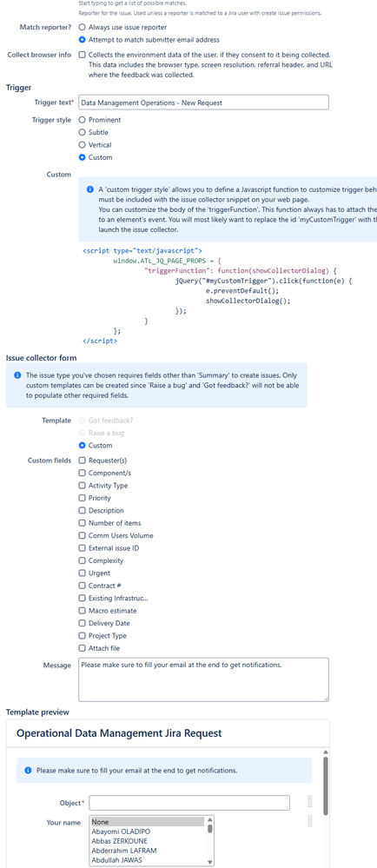Check the Priority custom field
The width and height of the screenshot is (377, 868).
coord(83,498)
